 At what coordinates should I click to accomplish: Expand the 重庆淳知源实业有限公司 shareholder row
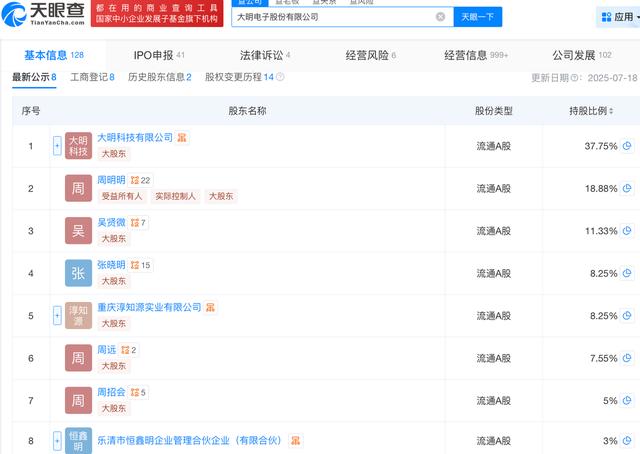(57, 316)
